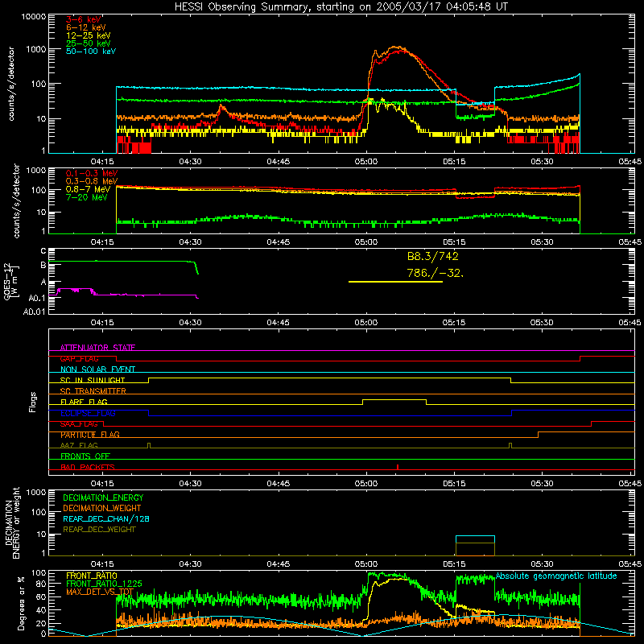This screenshot has width=644, height=644.
Task: Click the 04:30 time label under Flags panel
Action: coord(190,484)
